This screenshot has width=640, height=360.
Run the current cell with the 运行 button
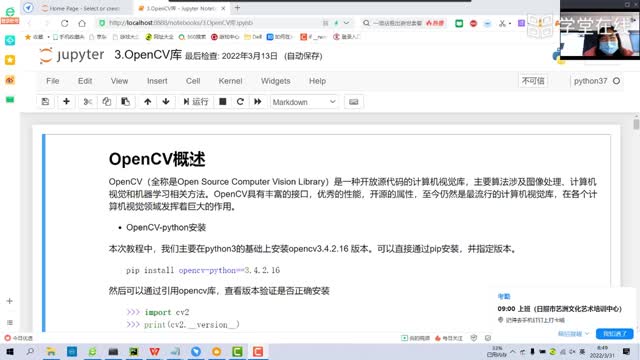click(x=196, y=102)
